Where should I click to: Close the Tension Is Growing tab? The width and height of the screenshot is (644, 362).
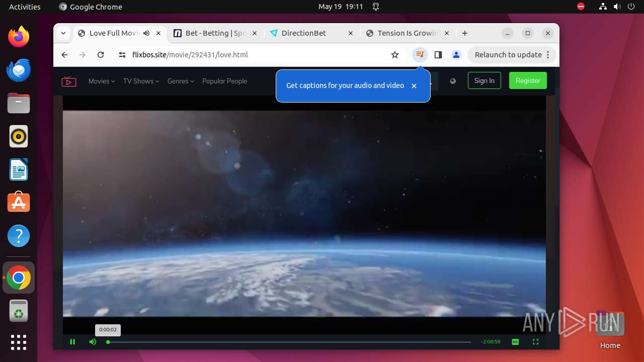[x=447, y=33]
